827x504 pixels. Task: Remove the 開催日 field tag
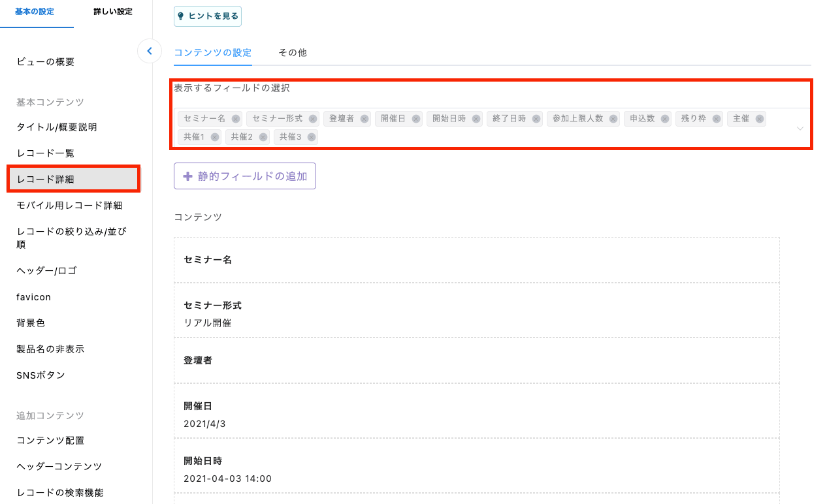click(x=415, y=119)
